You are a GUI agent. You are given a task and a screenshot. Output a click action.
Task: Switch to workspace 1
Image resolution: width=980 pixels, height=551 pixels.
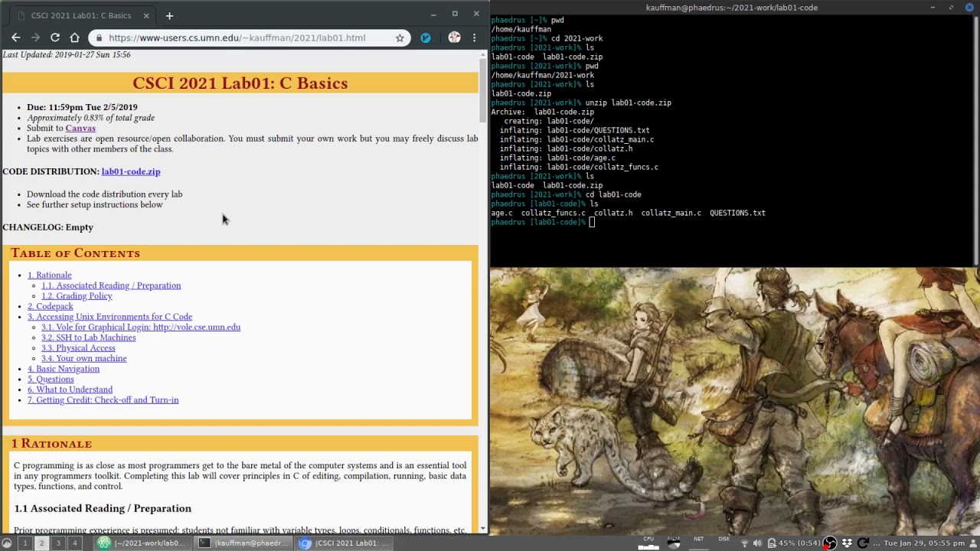point(24,543)
